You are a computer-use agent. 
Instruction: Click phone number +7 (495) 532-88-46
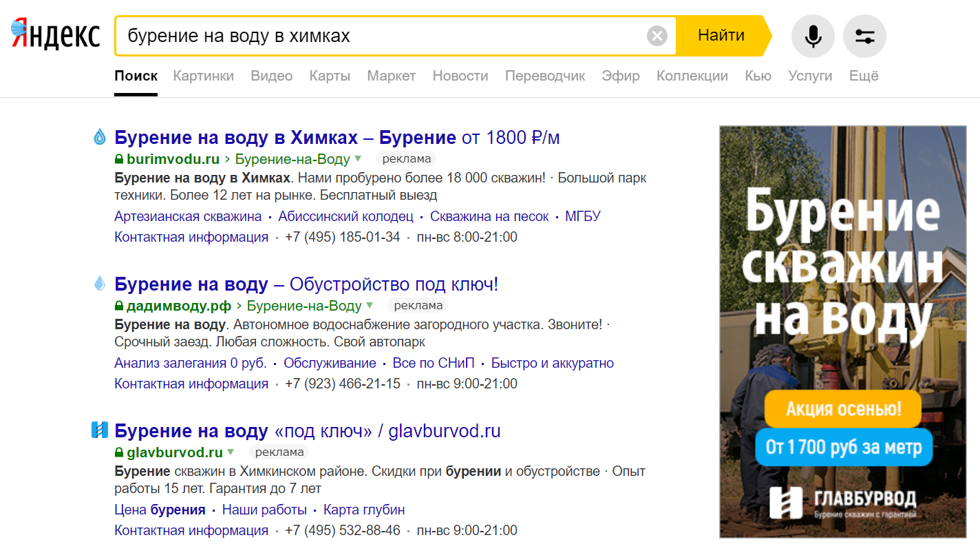pyautogui.click(x=343, y=530)
